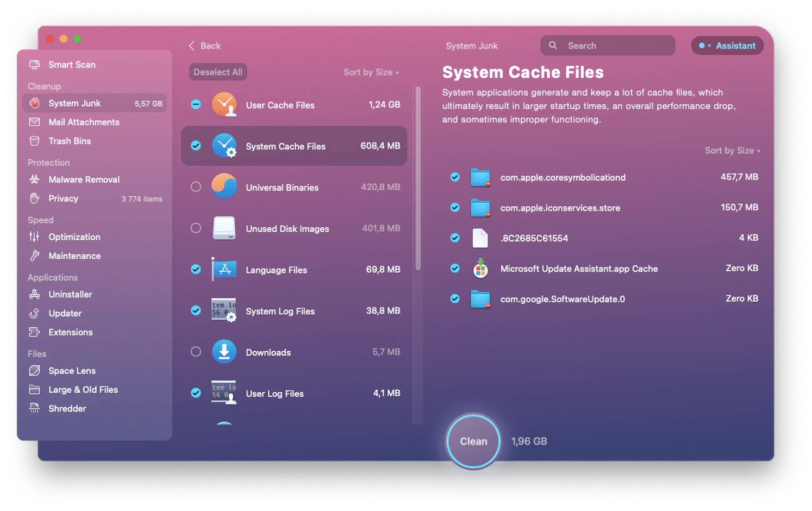812x511 pixels.
Task: Click the System Log Files icon
Action: click(x=224, y=310)
